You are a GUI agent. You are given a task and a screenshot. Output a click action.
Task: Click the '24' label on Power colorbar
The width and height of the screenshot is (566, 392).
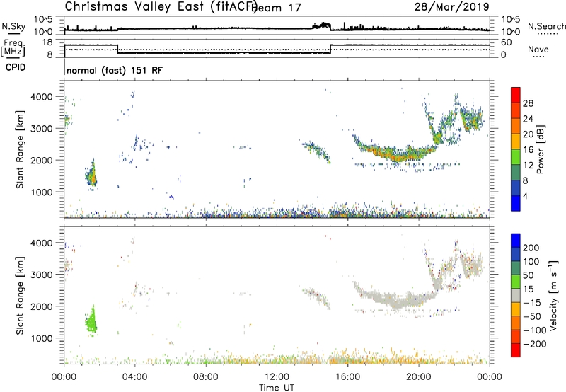click(528, 119)
